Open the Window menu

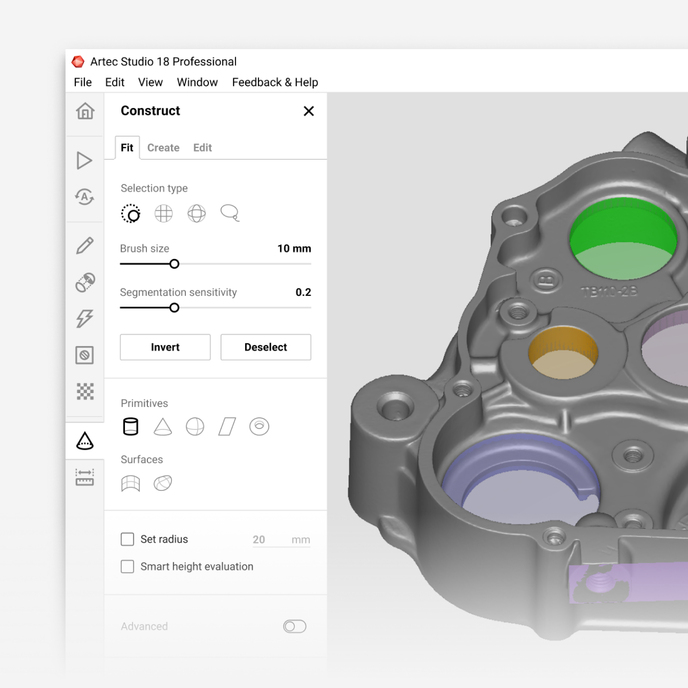tap(197, 82)
